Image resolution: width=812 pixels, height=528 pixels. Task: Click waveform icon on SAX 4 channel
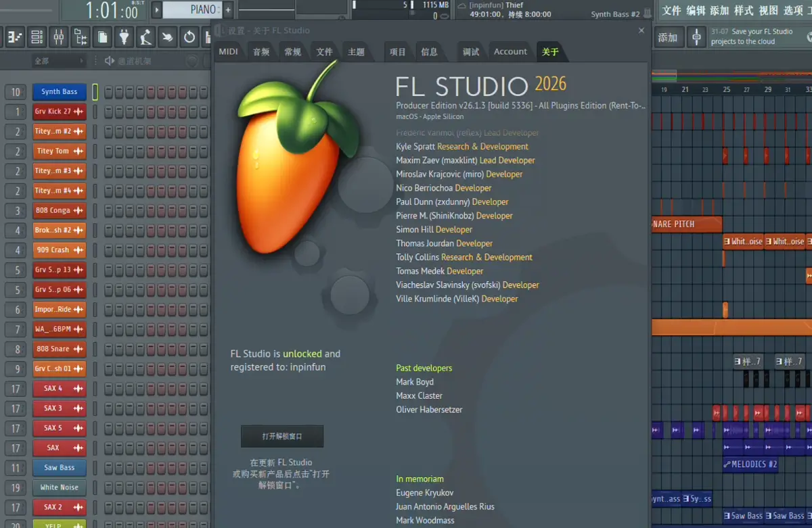pos(79,389)
